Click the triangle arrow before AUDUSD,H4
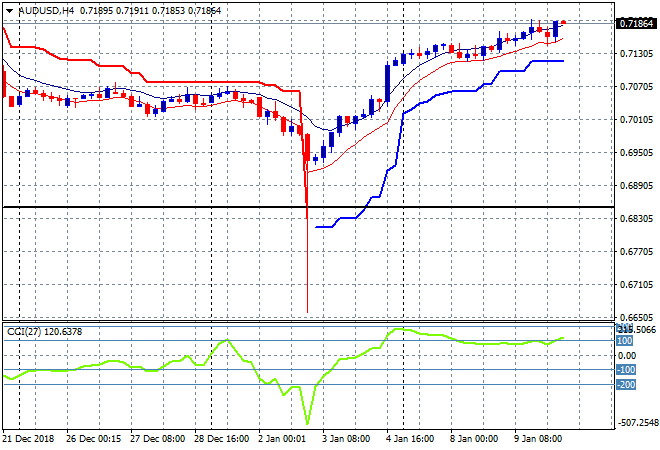660x450 pixels. coord(9,11)
